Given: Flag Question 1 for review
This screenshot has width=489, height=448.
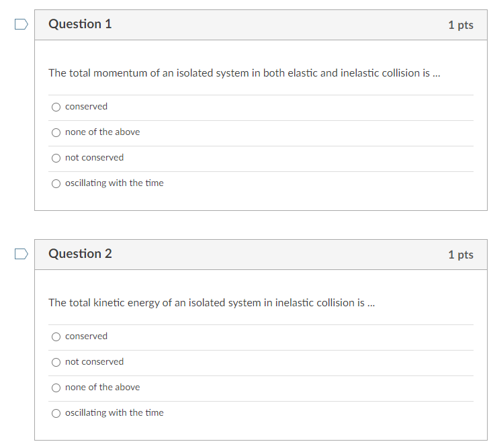Looking at the screenshot, I should [x=21, y=25].
